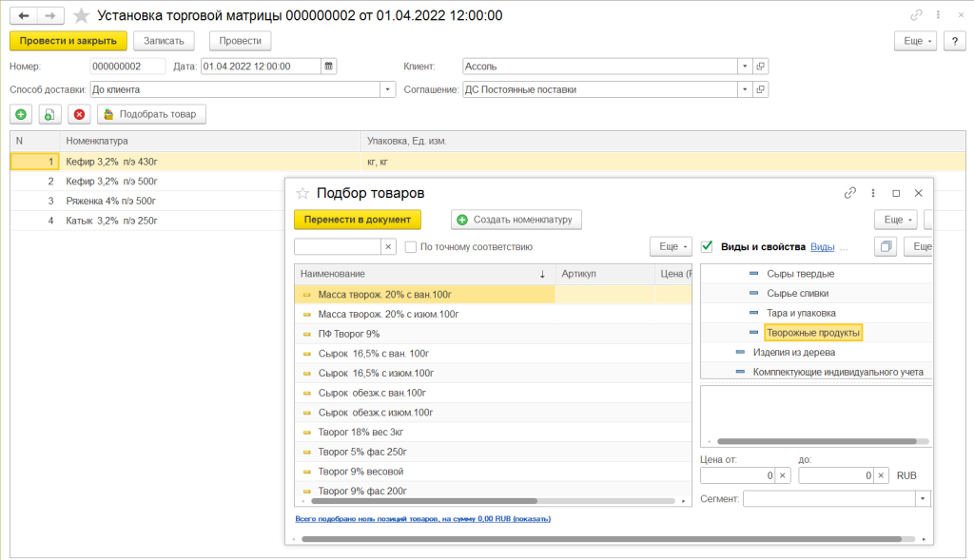Expand the Соглашение dropdown
The height and width of the screenshot is (560, 974).
[x=745, y=89]
